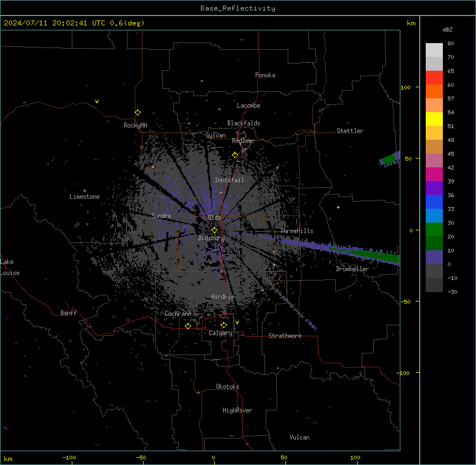Image resolution: width=476 pixels, height=465 pixels.
Task: Click the yellow diamond radar marker above Didsbury
Action: (x=214, y=230)
